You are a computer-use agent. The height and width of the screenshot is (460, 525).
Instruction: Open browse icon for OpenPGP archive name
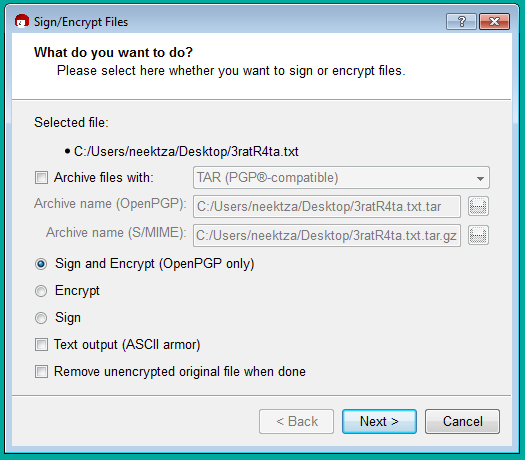(478, 206)
